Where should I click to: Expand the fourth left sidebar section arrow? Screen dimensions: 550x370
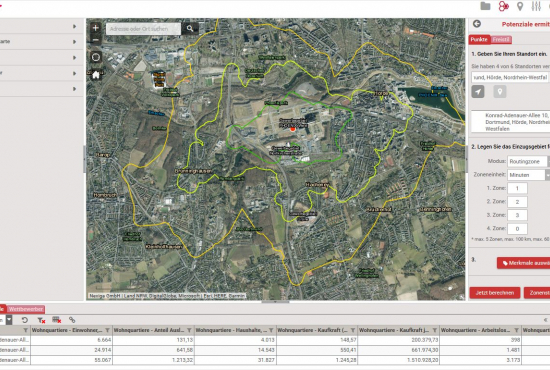tap(74, 73)
